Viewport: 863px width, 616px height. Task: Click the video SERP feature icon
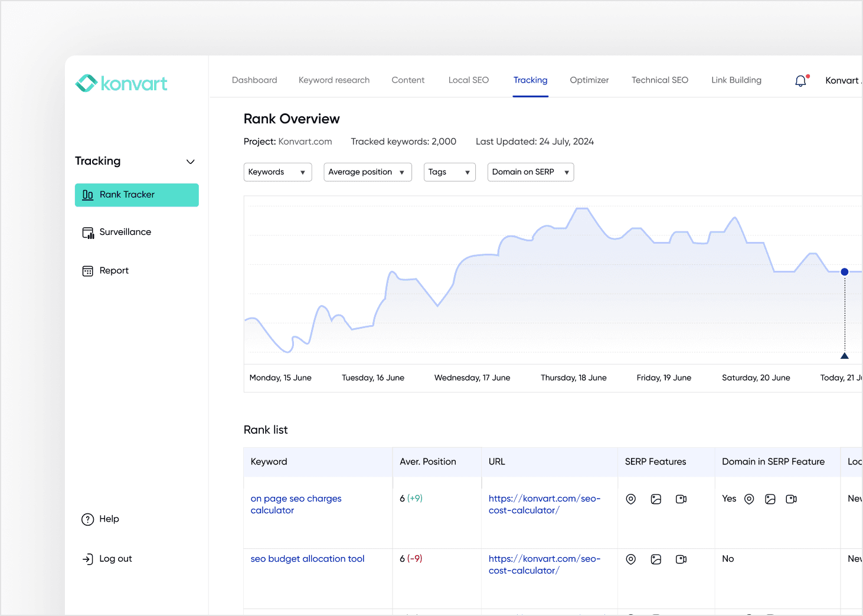point(681,499)
